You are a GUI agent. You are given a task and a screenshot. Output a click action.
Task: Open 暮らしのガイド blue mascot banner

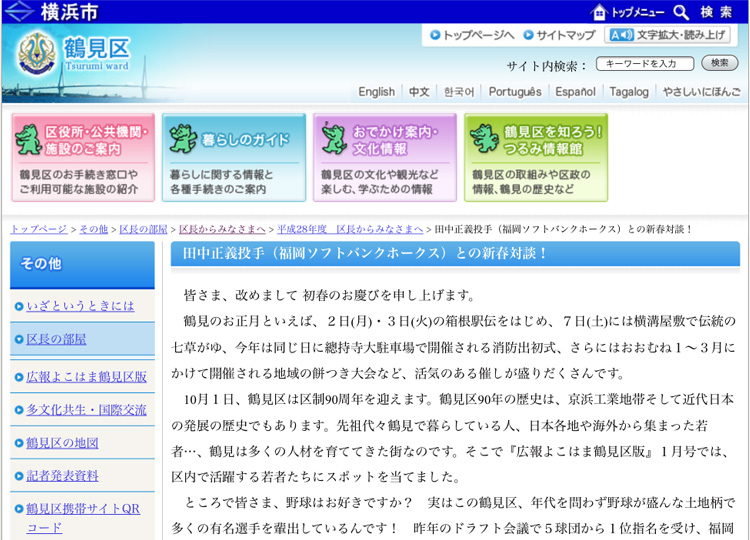point(233,157)
